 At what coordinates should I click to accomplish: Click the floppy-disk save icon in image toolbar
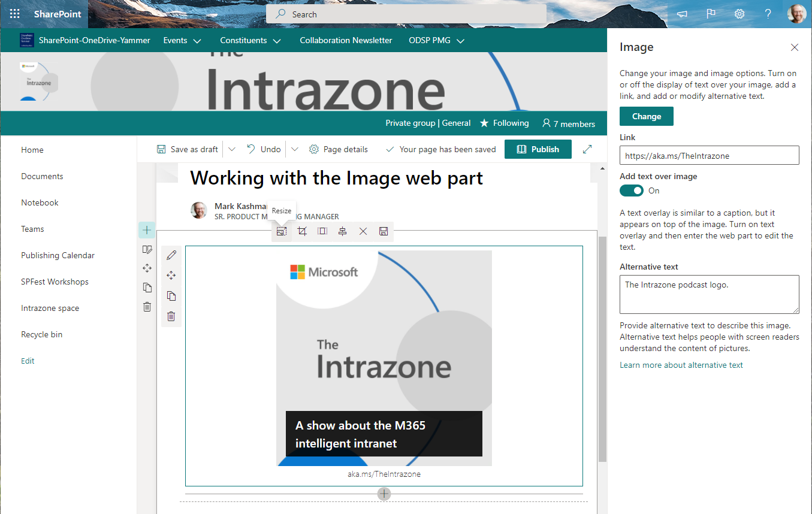(384, 231)
